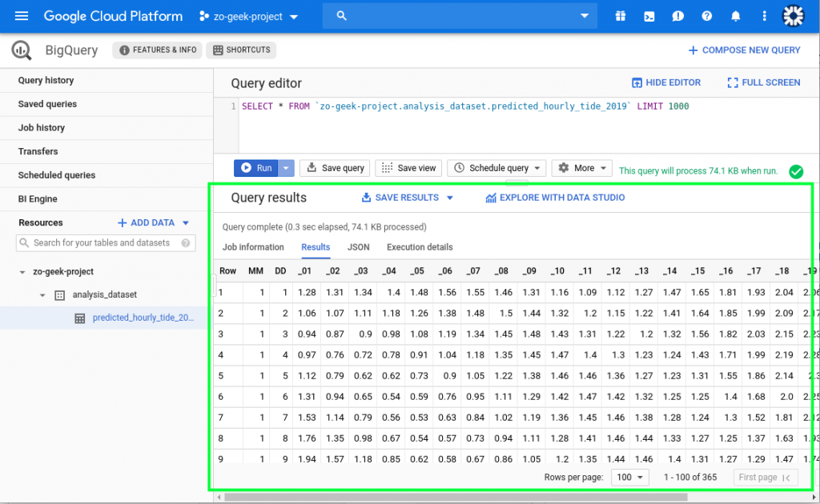Click the Google Cloud Platform title
This screenshot has width=820, height=504.
114,16
